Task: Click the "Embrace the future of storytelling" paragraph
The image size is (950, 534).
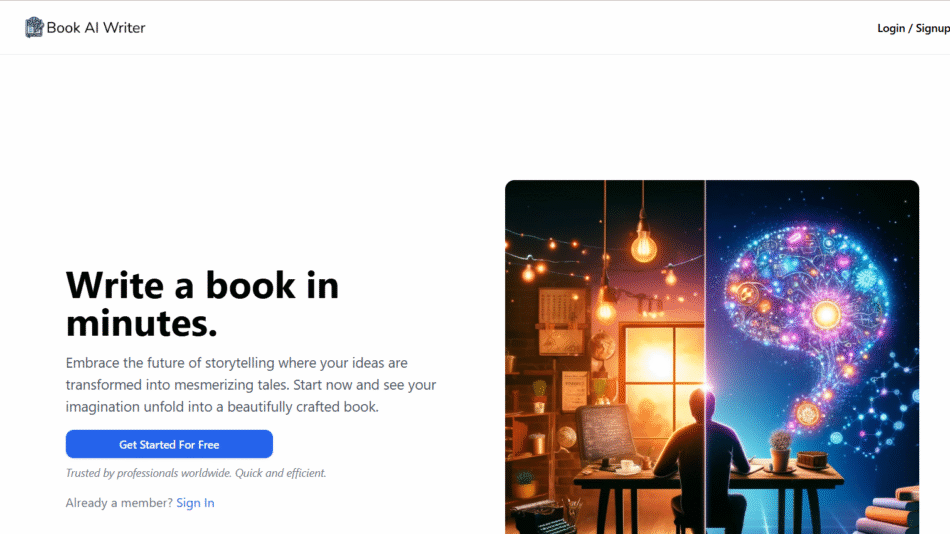Action: 251,385
